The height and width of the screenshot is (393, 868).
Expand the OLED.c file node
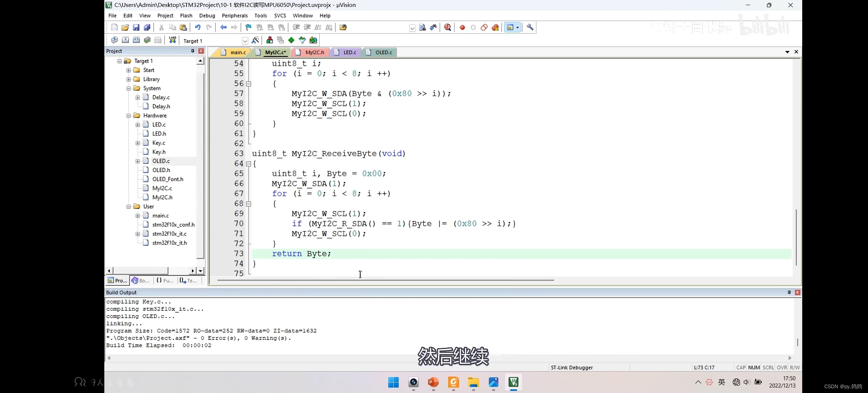(137, 161)
